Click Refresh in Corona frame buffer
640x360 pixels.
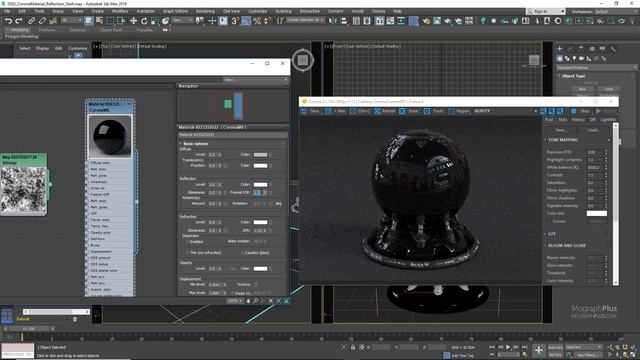(385, 111)
